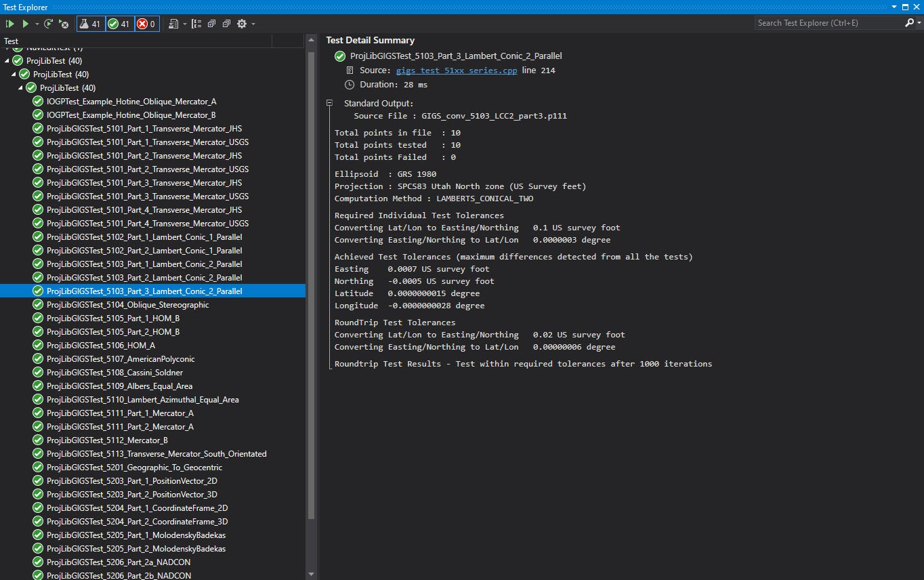Collapse the Standard Output section

click(x=330, y=104)
